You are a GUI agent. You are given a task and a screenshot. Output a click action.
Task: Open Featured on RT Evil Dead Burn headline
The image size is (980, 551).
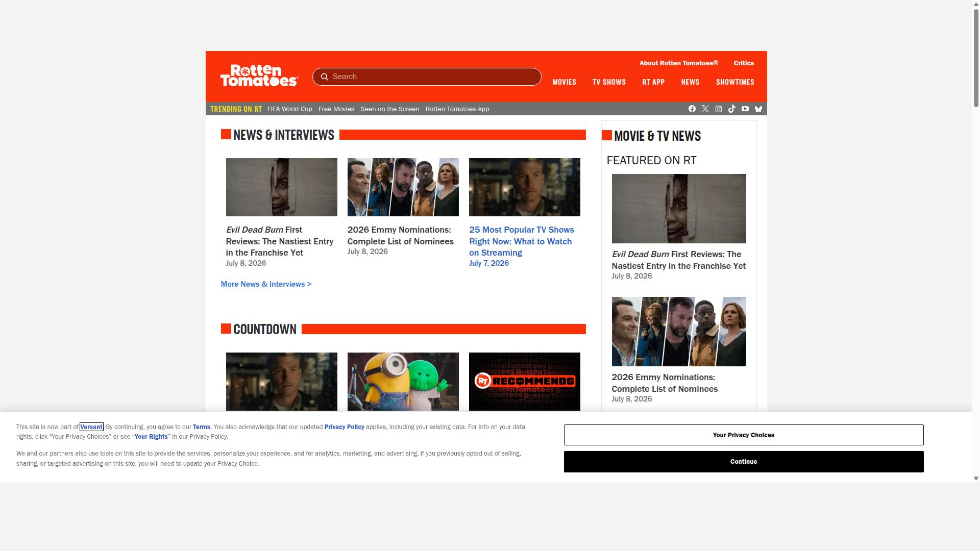point(679,260)
